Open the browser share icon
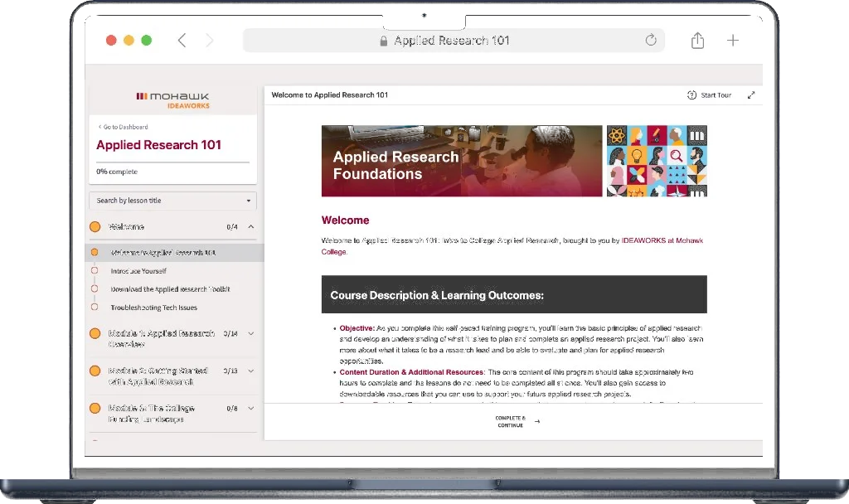849x504 pixels. coord(697,41)
